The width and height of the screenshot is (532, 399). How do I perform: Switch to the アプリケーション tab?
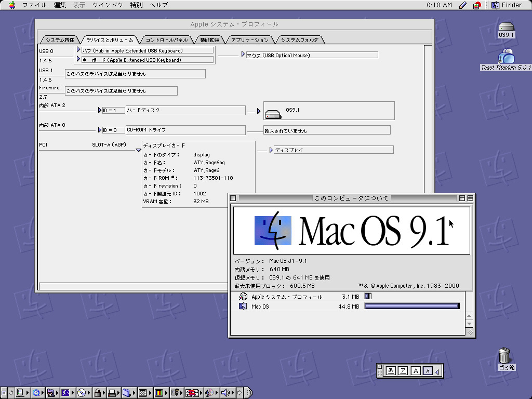point(250,39)
